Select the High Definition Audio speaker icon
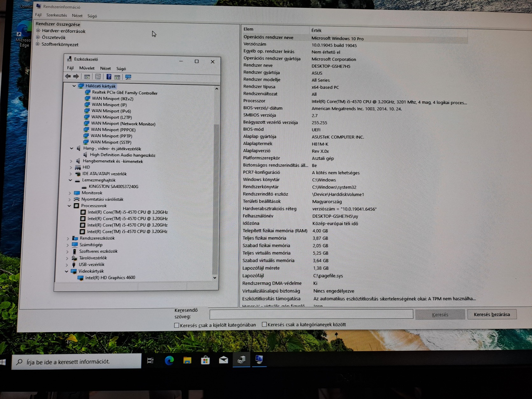 (85, 155)
